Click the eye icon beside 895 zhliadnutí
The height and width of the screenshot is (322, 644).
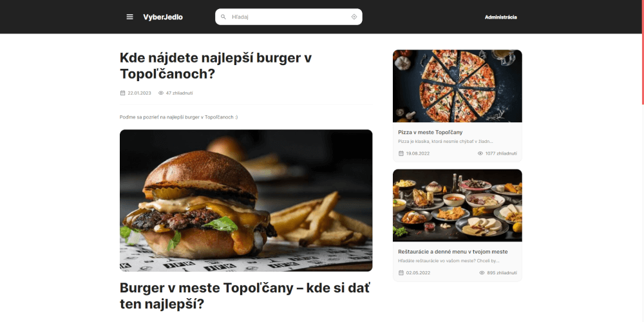[482, 272]
